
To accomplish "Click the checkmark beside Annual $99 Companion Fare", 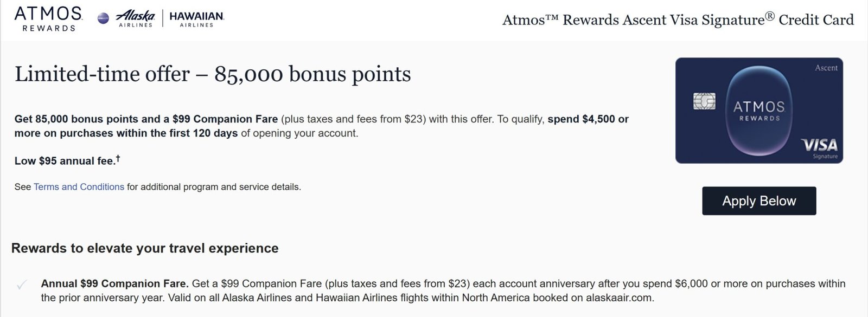I will tap(22, 285).
